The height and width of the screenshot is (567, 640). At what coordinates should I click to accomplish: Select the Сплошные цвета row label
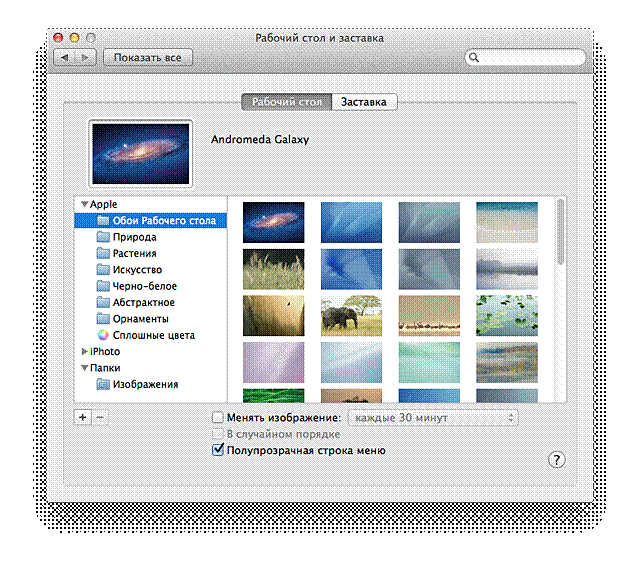tap(154, 335)
